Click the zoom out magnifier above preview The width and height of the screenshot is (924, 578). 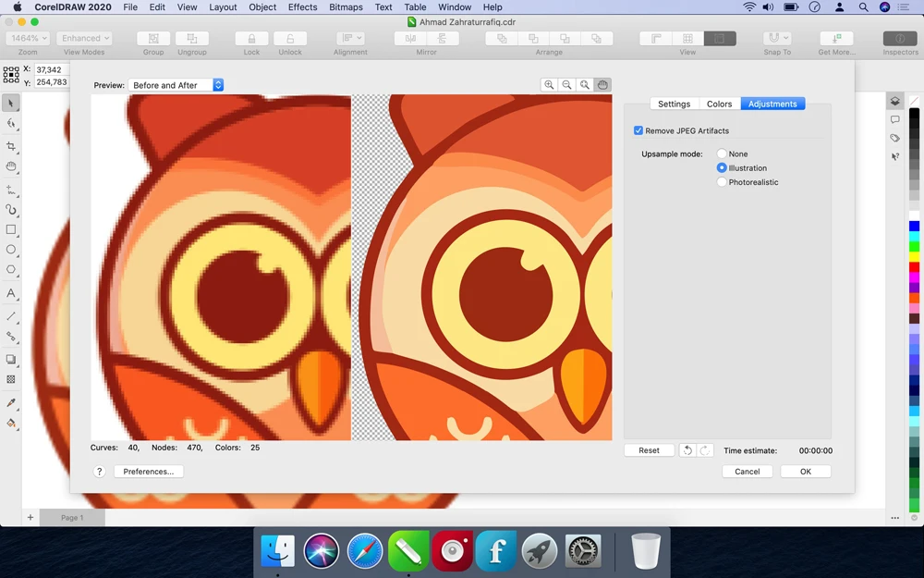tap(567, 85)
